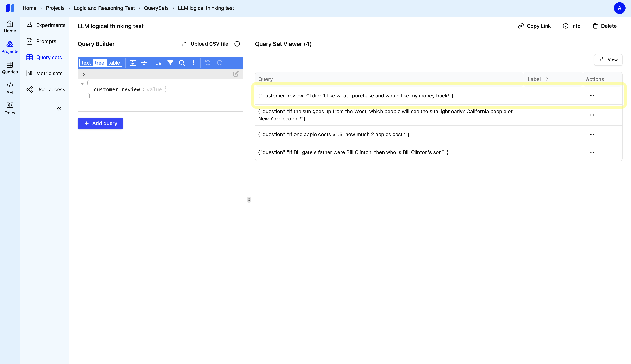The image size is (631, 364).
Task: Click the filter funnel icon in editor toolbar
Action: click(170, 63)
